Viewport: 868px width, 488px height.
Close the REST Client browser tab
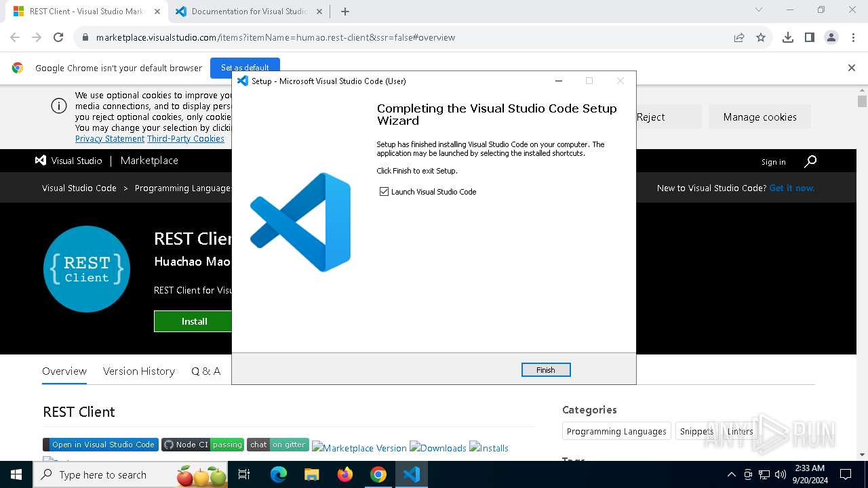click(x=157, y=12)
